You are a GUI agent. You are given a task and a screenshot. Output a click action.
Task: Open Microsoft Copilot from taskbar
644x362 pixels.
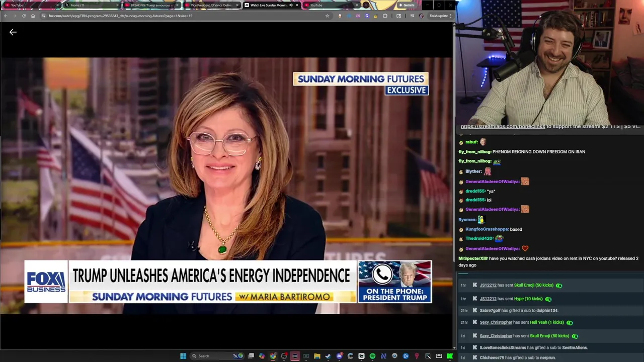[262, 356]
